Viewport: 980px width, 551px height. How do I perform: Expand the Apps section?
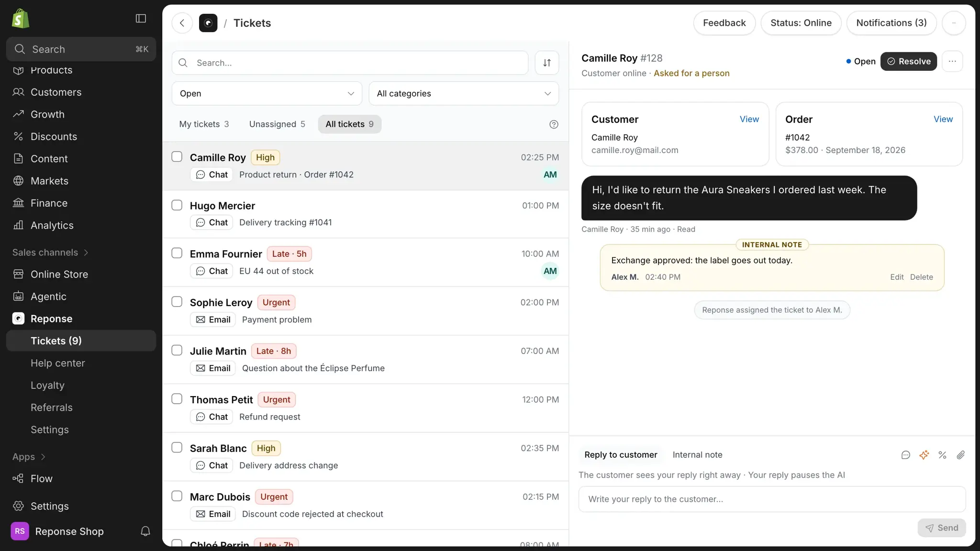tap(29, 457)
